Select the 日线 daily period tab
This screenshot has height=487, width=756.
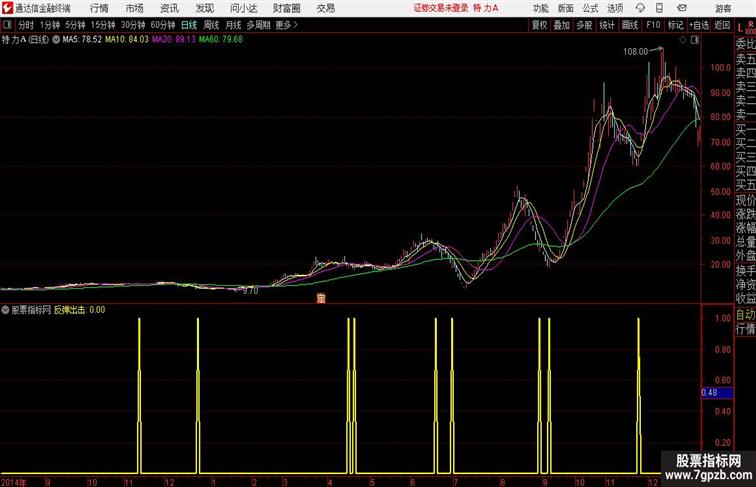click(x=189, y=25)
